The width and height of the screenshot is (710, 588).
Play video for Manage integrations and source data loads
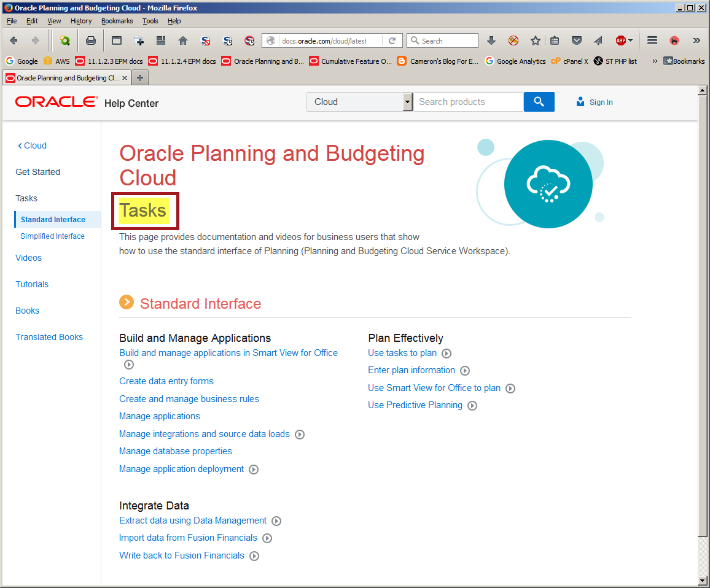click(x=300, y=435)
